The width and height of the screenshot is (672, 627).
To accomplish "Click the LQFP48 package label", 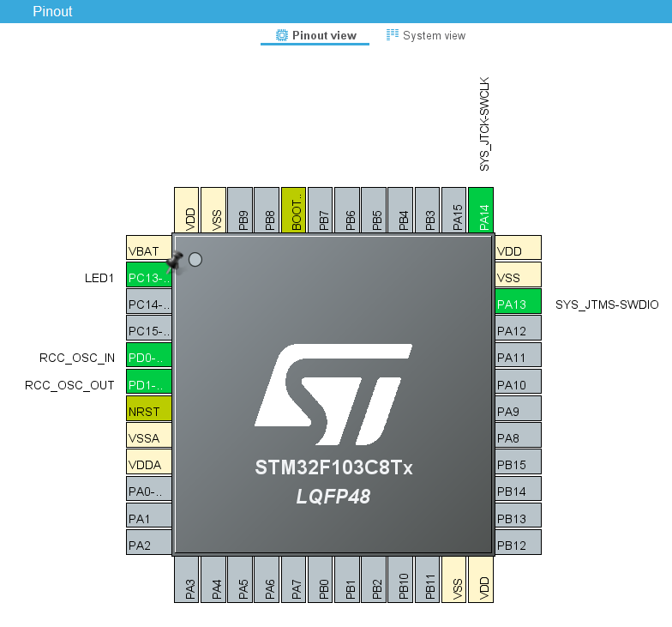I will (x=333, y=497).
